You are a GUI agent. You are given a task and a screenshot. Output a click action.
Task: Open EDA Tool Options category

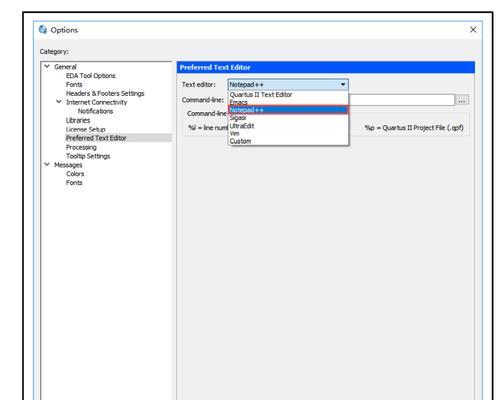(x=91, y=76)
